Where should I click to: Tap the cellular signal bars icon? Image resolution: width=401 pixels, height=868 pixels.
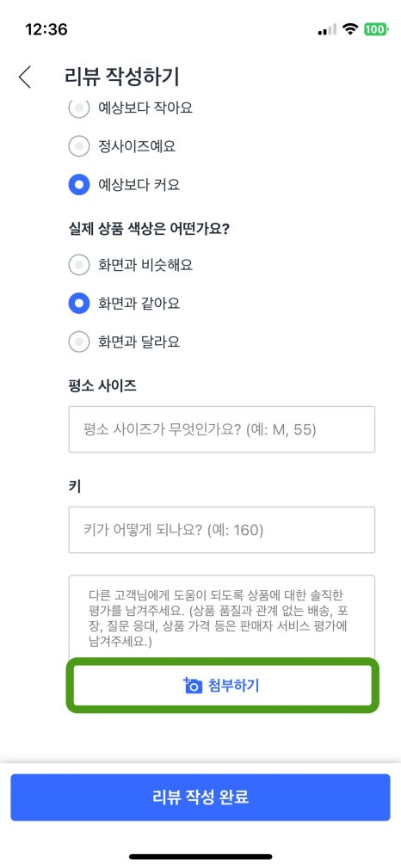click(x=327, y=30)
